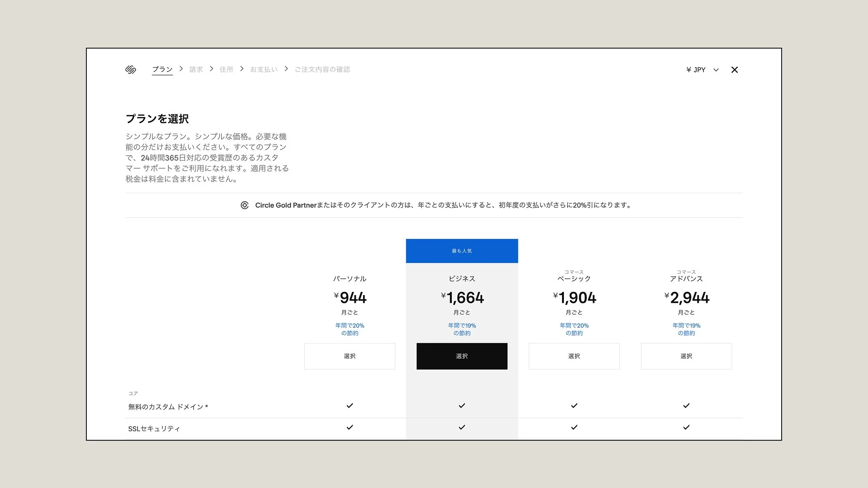The height and width of the screenshot is (488, 868).
Task: Close the plan selection dialog
Action: coord(734,70)
